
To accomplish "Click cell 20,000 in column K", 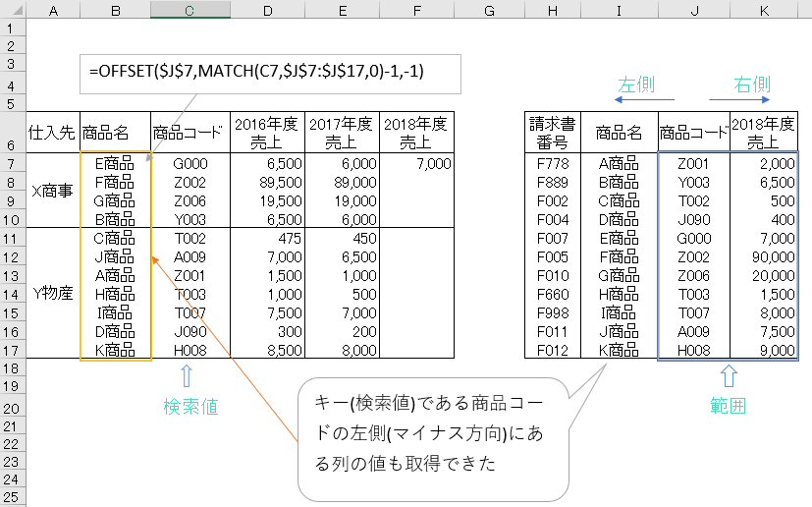I will click(x=764, y=276).
